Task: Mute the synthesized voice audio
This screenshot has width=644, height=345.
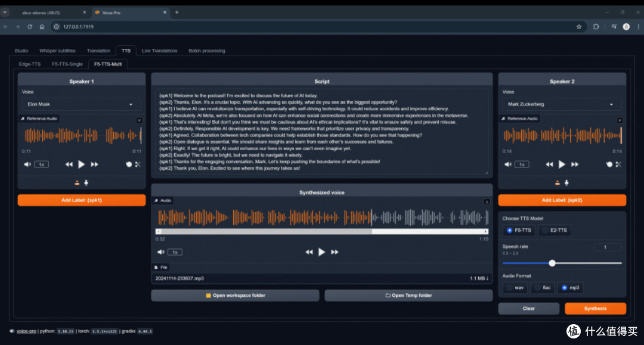Action: (160, 252)
